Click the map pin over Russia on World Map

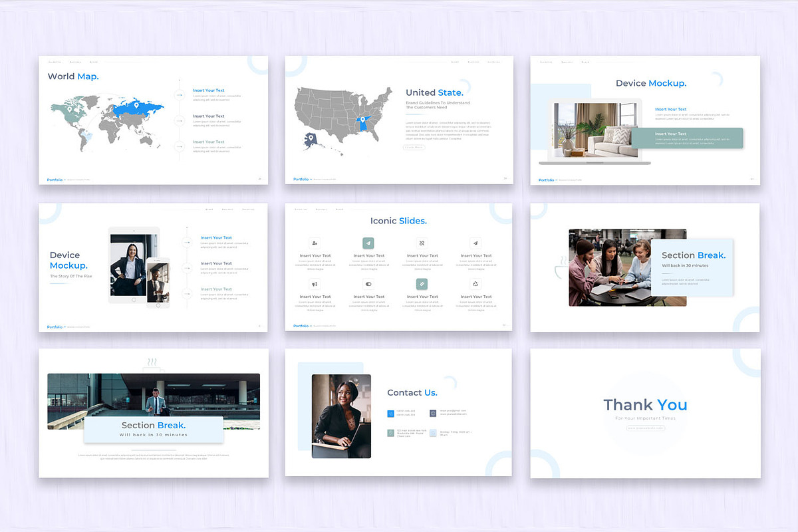[x=136, y=104]
